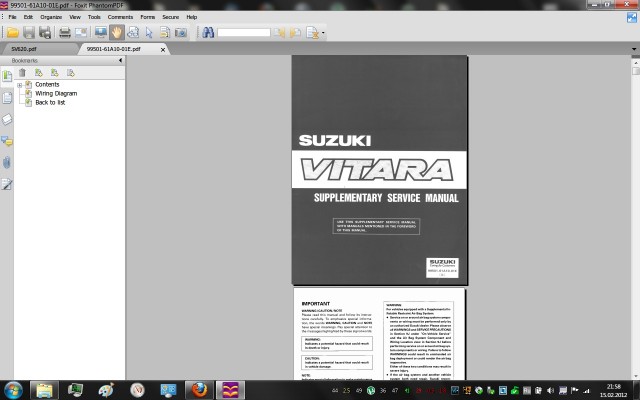The height and width of the screenshot is (400, 640).
Task: Open the Layers side panel
Action: point(7,119)
